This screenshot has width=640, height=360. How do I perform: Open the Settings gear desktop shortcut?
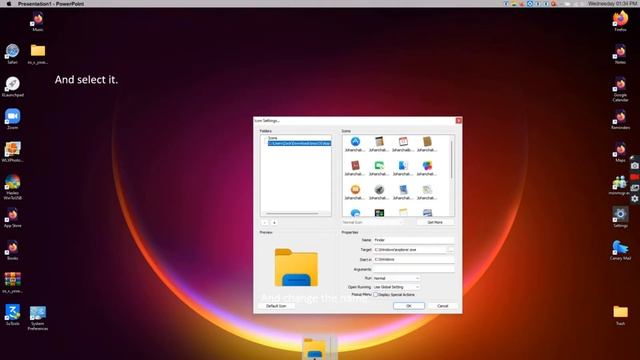coord(620,217)
